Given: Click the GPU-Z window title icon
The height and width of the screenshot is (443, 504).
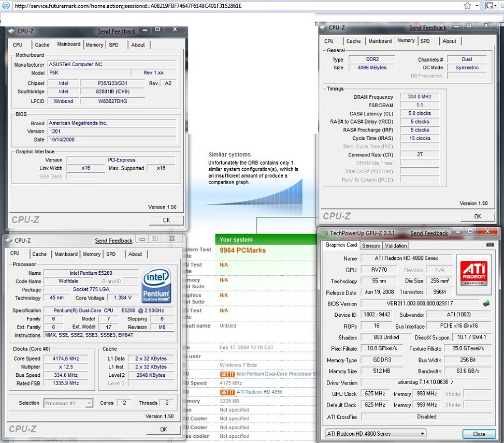Looking at the screenshot, I should pos(325,233).
